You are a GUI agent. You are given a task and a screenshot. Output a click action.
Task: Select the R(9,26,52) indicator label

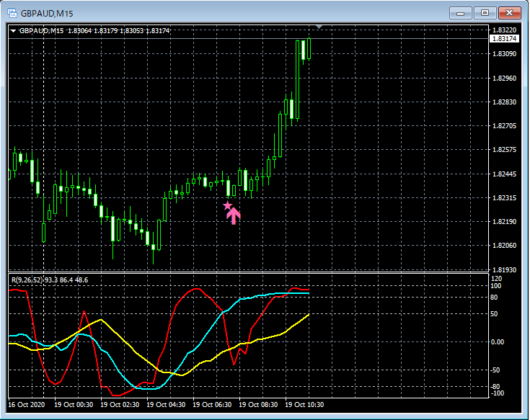[27, 280]
